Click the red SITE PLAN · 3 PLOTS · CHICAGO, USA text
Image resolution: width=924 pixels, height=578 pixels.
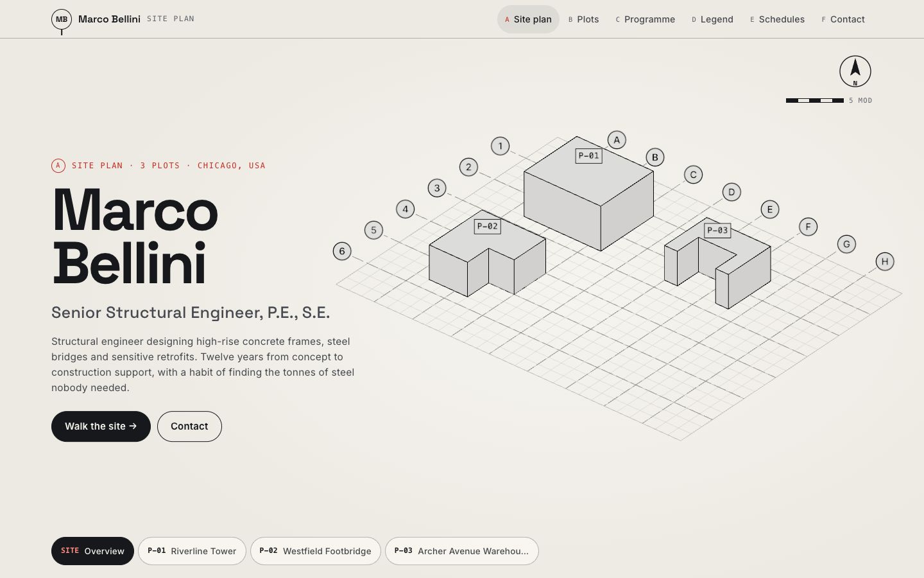tap(169, 166)
